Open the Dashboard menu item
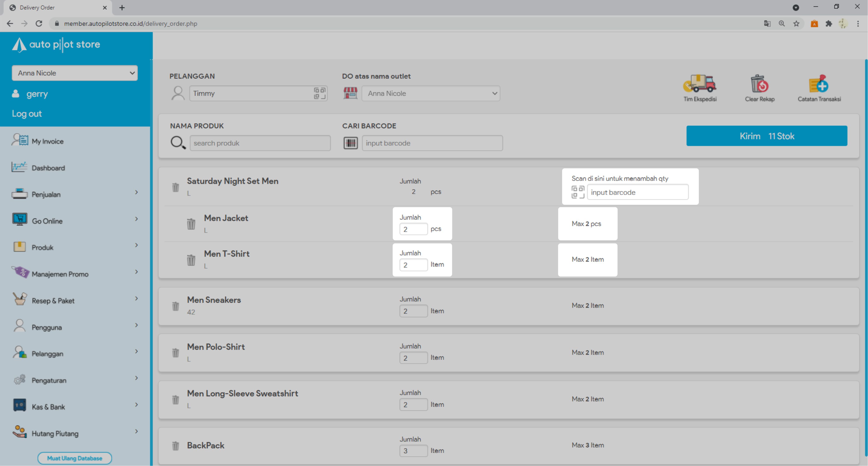The width and height of the screenshot is (868, 466). (x=48, y=168)
